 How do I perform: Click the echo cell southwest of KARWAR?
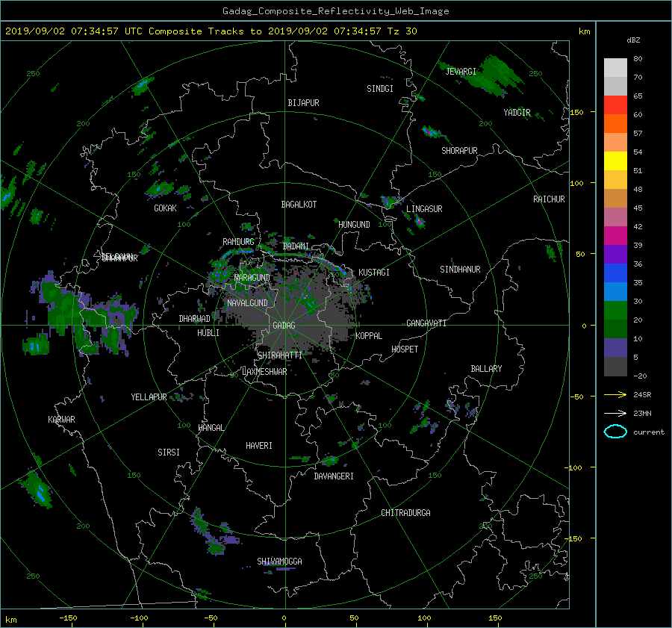click(37, 488)
